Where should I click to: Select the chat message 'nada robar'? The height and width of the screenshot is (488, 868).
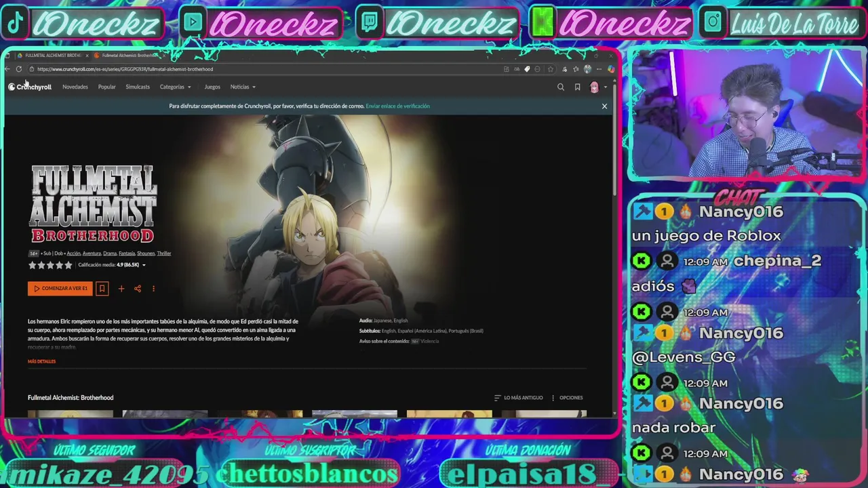(x=673, y=428)
